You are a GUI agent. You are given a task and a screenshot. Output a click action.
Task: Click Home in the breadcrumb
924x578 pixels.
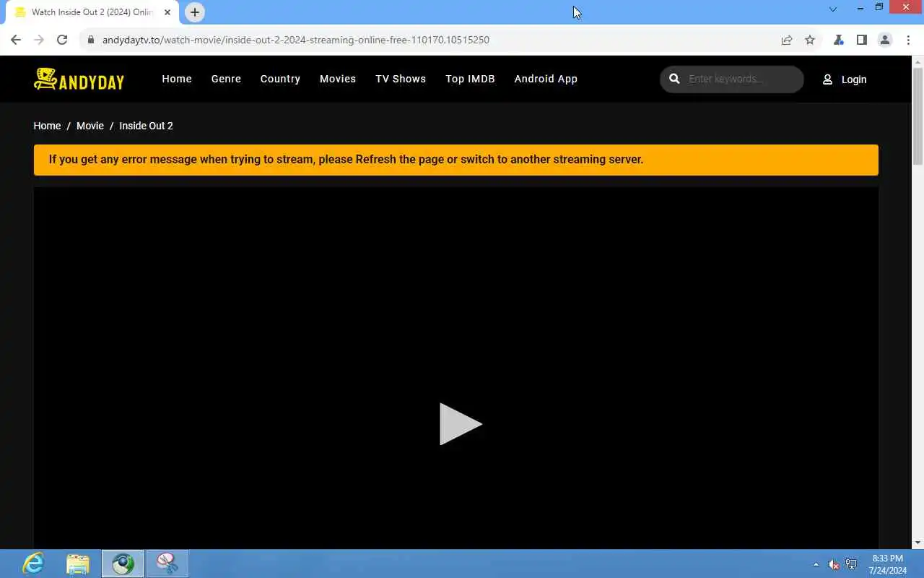tap(47, 126)
